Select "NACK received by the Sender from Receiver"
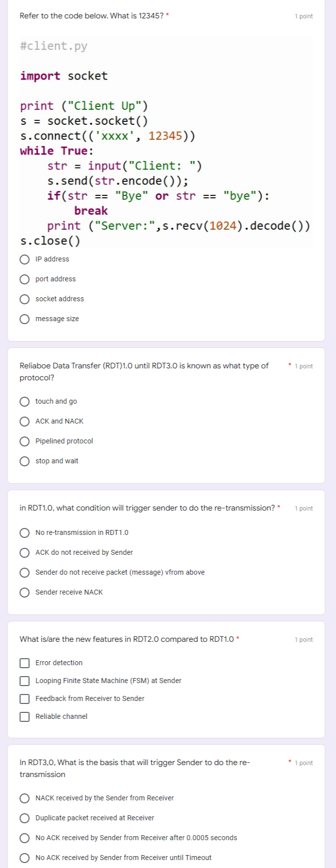The width and height of the screenshot is (336, 868). [24, 798]
